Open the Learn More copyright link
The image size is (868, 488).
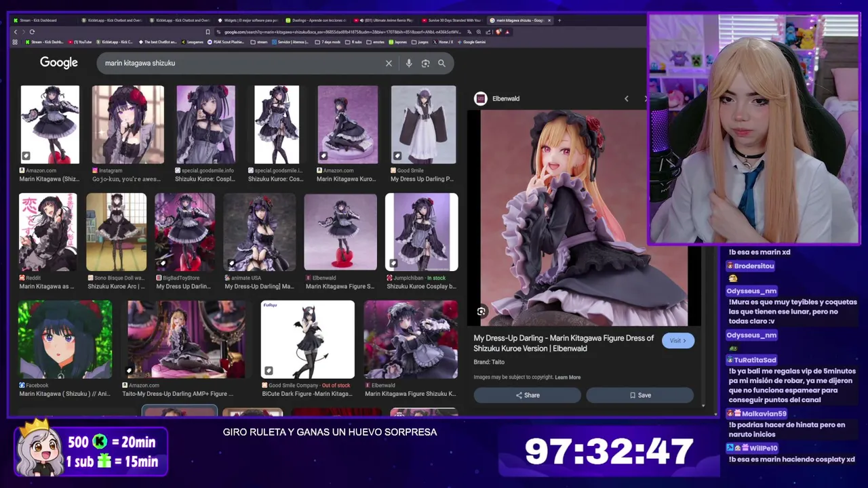click(x=568, y=378)
